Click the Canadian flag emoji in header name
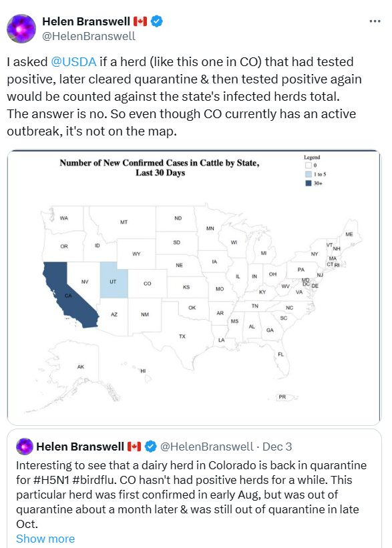Viewport: 392px width, 548px height. (x=140, y=21)
